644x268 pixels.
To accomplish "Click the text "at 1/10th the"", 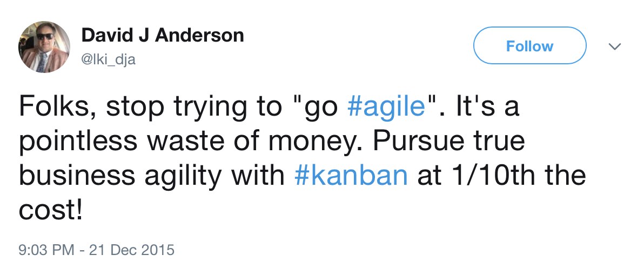I will click(x=500, y=176).
